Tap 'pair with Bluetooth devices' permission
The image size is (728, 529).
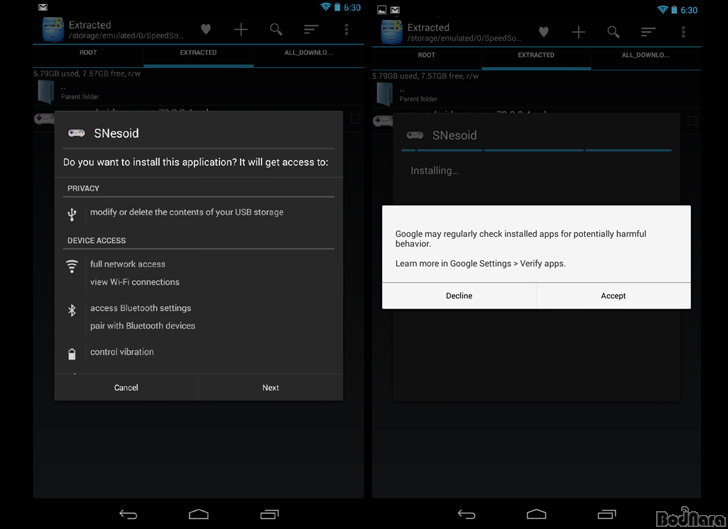(143, 326)
